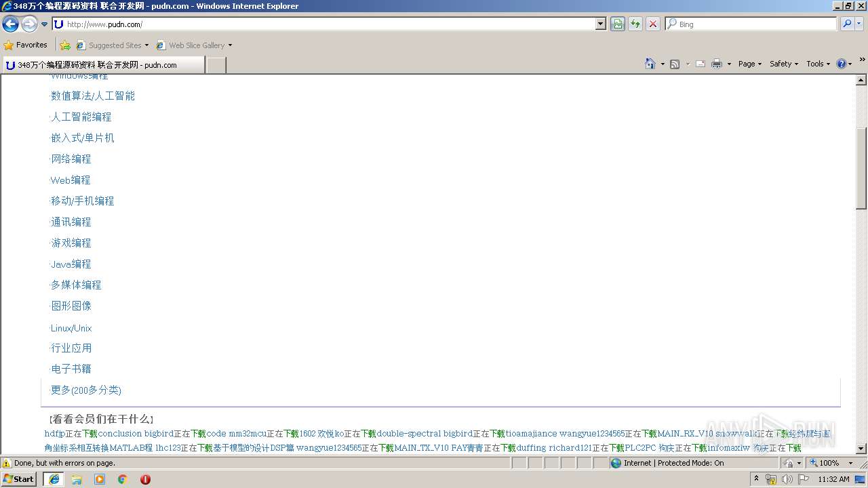Open Windows Explorer folder taskbar icon
The image size is (868, 488).
(77, 479)
